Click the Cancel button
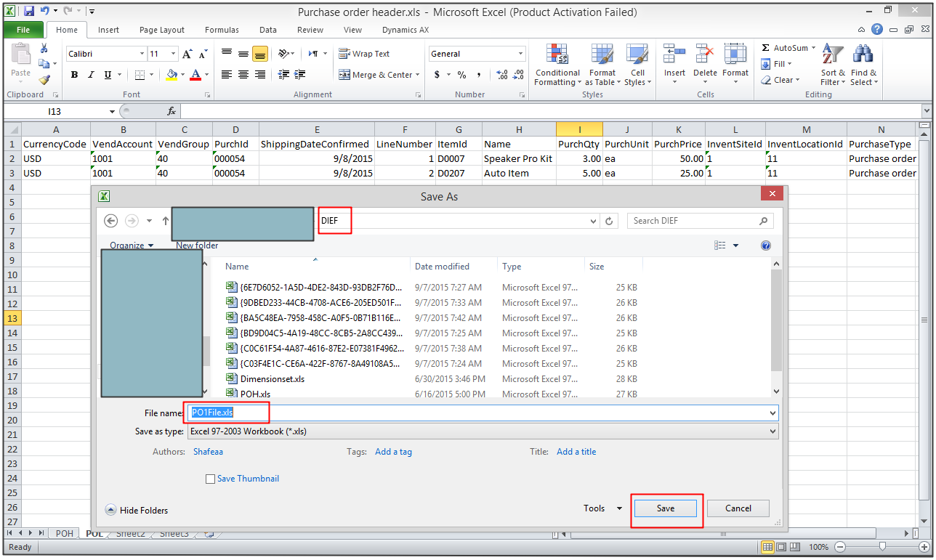The width and height of the screenshot is (936, 560). click(x=738, y=508)
